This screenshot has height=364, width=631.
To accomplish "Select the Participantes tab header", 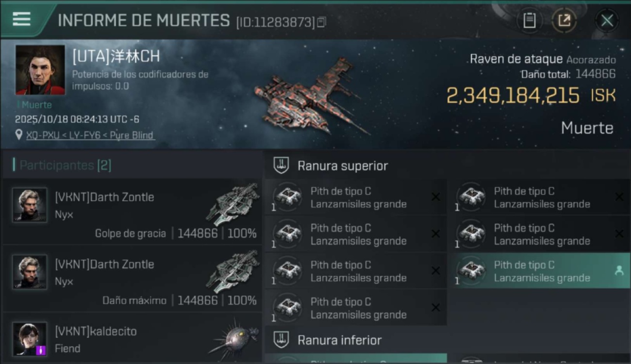I will (65, 165).
